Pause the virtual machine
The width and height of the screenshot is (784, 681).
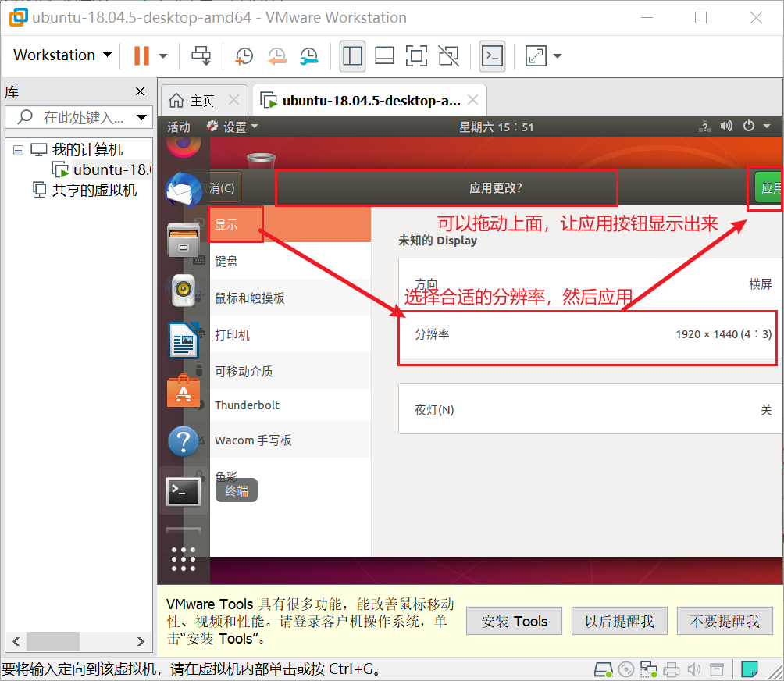pos(141,55)
